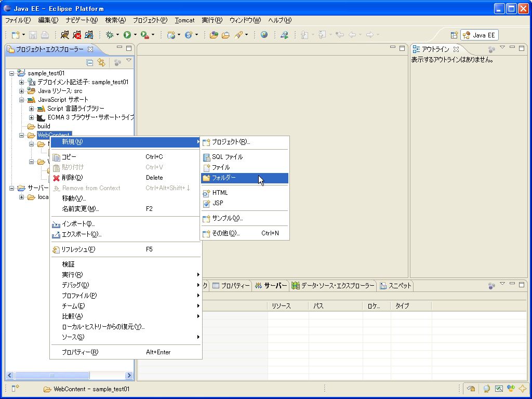Click the Save icon in the toolbar

pyautogui.click(x=33, y=35)
